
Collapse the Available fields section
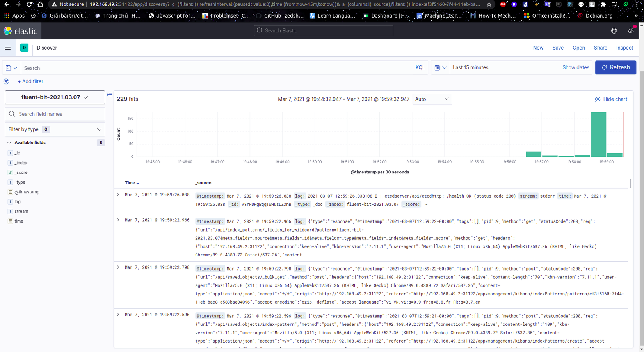tap(9, 142)
